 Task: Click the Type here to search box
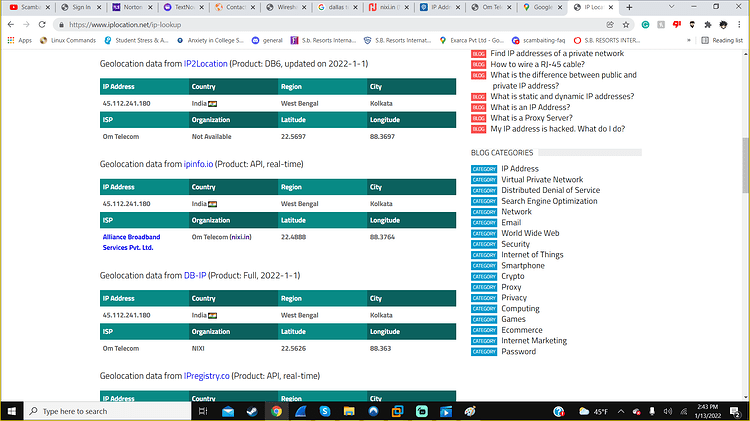tap(108, 411)
